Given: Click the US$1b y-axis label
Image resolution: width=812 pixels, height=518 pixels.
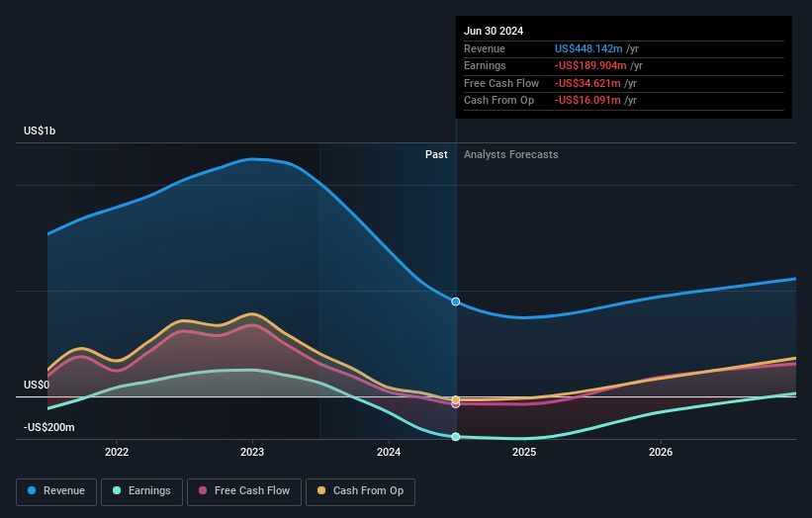Looking at the screenshot, I should [x=40, y=130].
